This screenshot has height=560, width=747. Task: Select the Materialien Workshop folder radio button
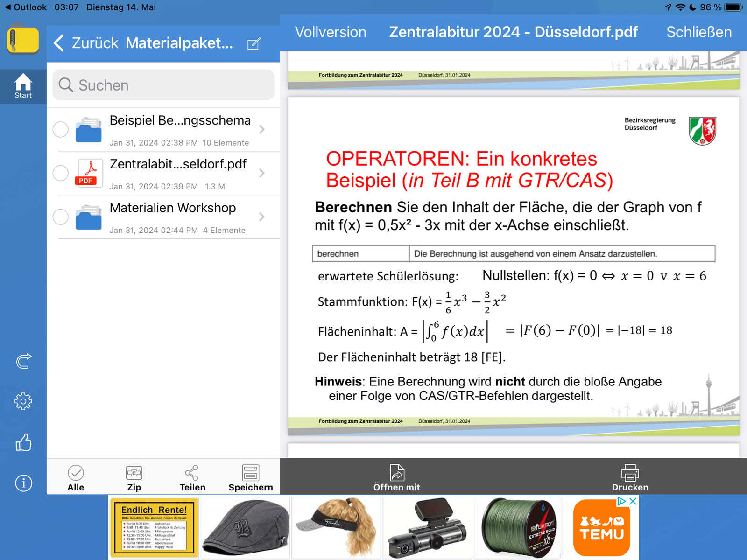coord(61,217)
